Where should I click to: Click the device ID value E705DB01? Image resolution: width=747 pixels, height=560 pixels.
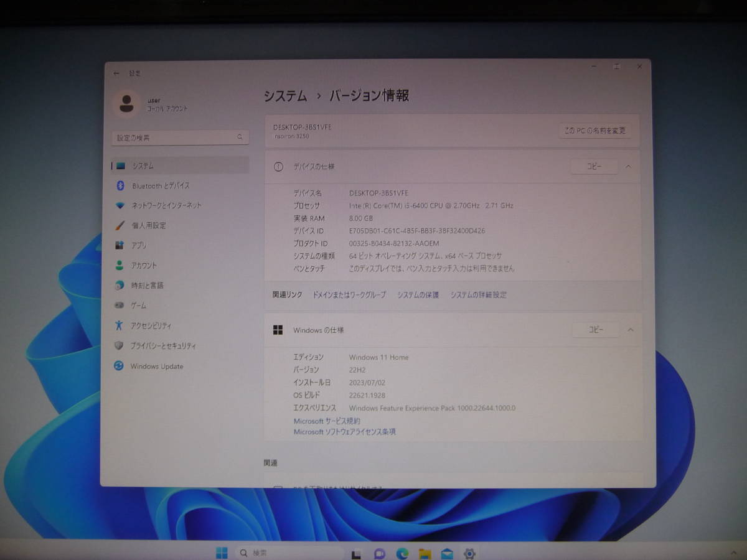(417, 231)
